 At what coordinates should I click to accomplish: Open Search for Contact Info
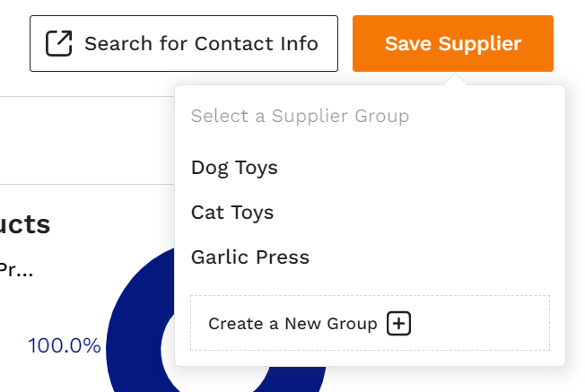(184, 43)
